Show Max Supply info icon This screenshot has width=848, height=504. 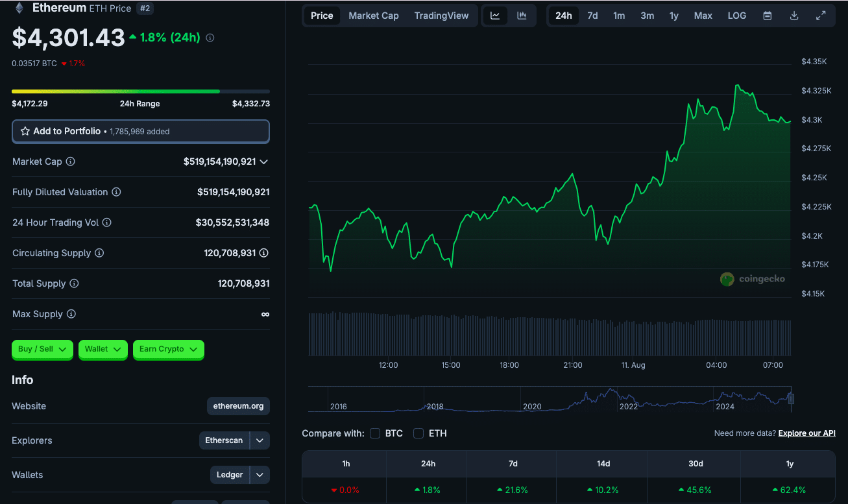71,314
